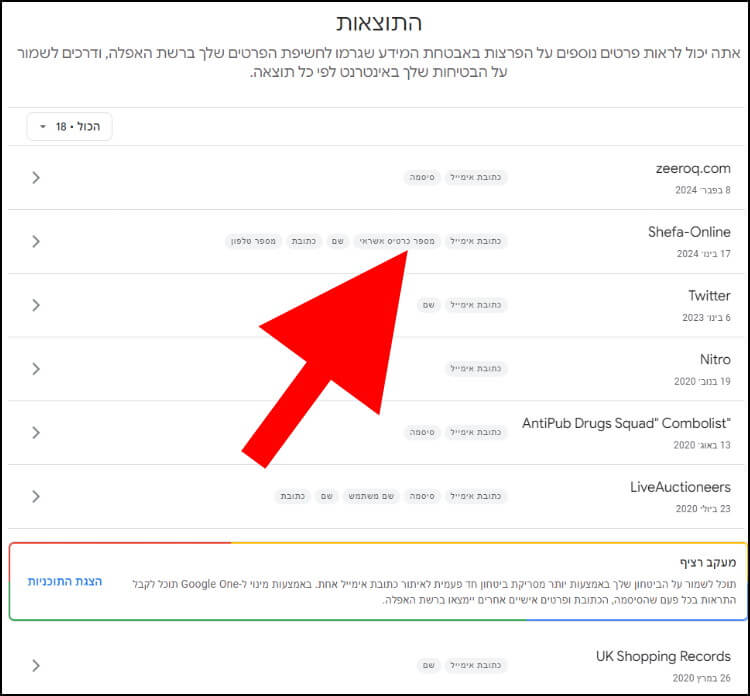Click the מספר טלפון tag in Shefa-Online row
Screen dimensions: 750x696
click(254, 241)
